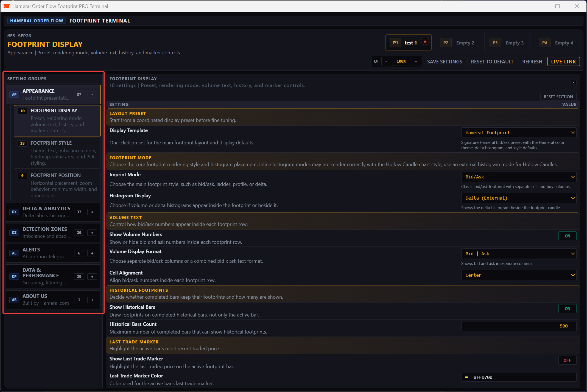Click the 6 count badge on Alerts

[79, 253]
